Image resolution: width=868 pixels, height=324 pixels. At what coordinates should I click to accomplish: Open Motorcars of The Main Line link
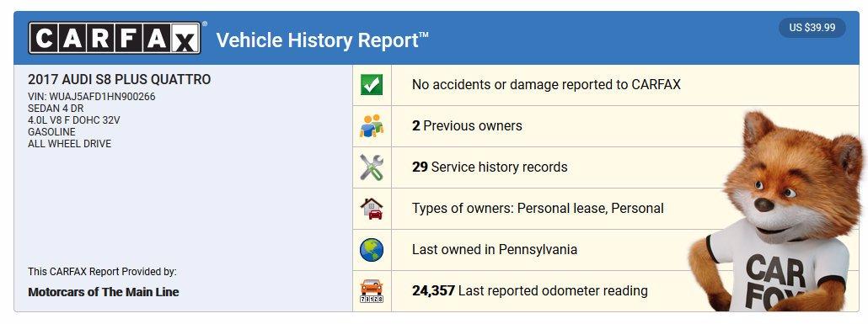click(104, 292)
